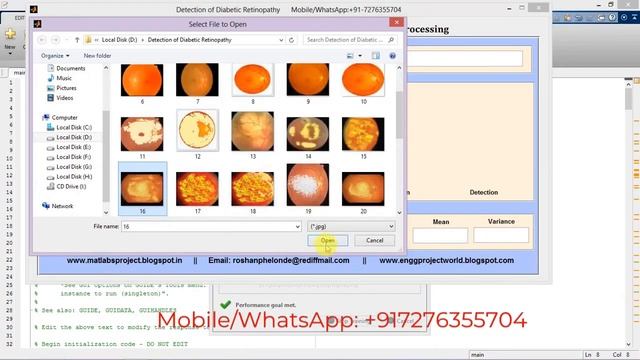Open dialog help icon
The width and height of the screenshot is (640, 360).
click(392, 56)
